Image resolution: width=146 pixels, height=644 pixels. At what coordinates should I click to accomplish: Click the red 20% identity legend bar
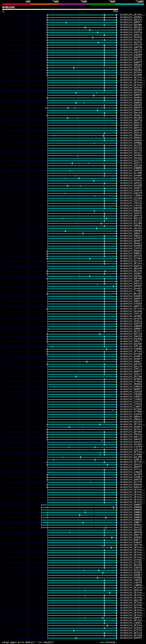tap(16, 4)
